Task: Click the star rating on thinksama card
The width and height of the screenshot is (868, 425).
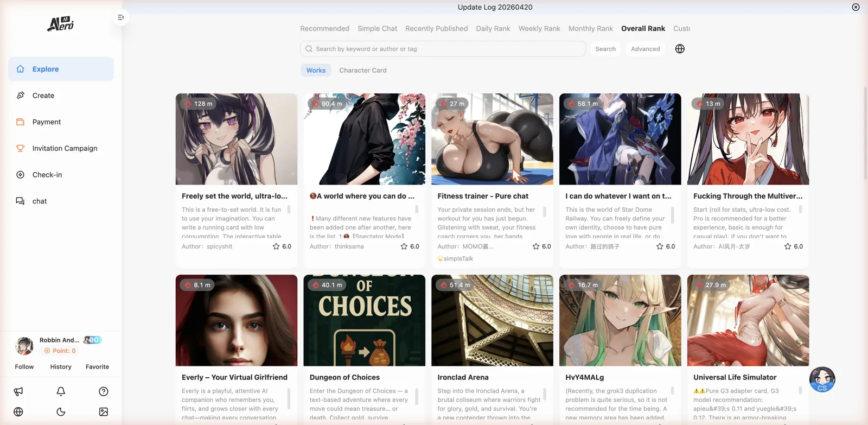Action: click(x=410, y=246)
